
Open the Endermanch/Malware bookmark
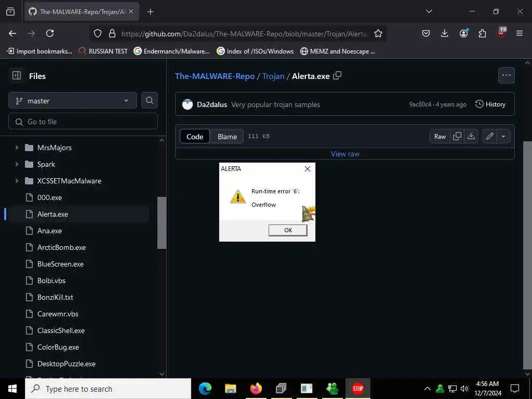coord(171,51)
